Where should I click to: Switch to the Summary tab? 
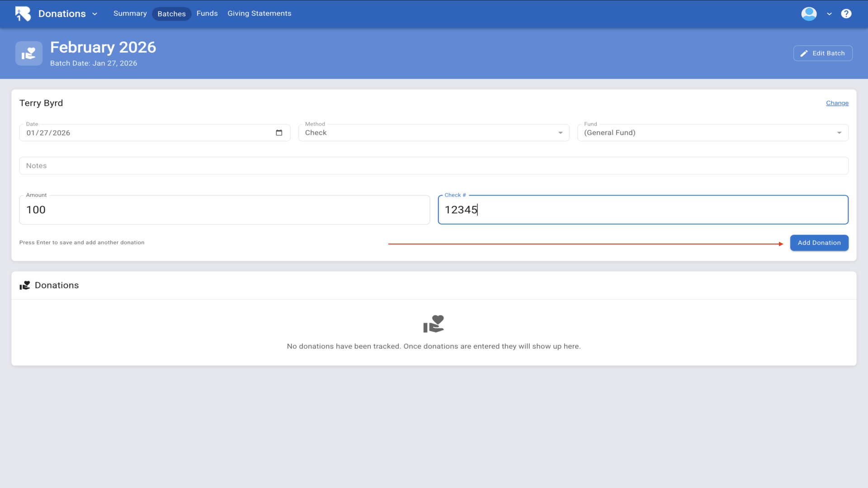[x=130, y=14]
